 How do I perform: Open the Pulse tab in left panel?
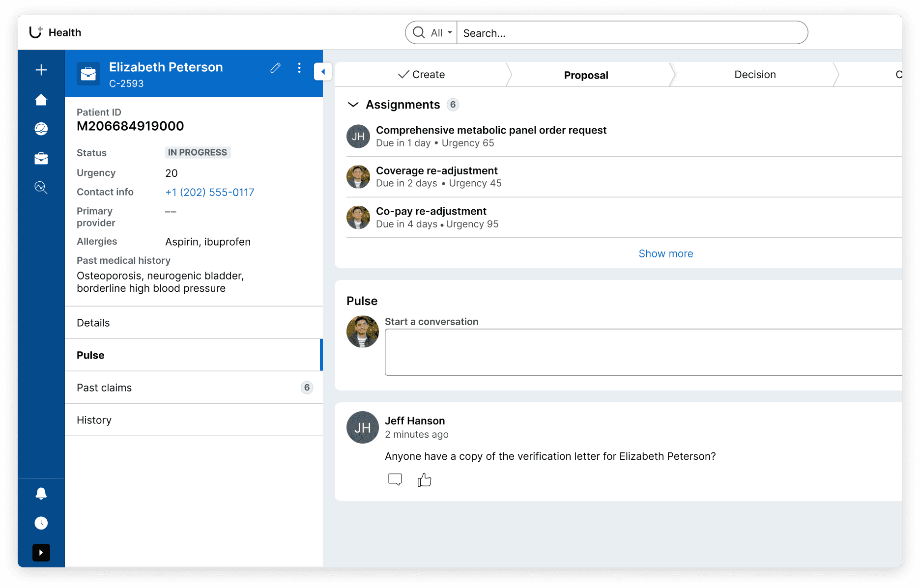(194, 355)
